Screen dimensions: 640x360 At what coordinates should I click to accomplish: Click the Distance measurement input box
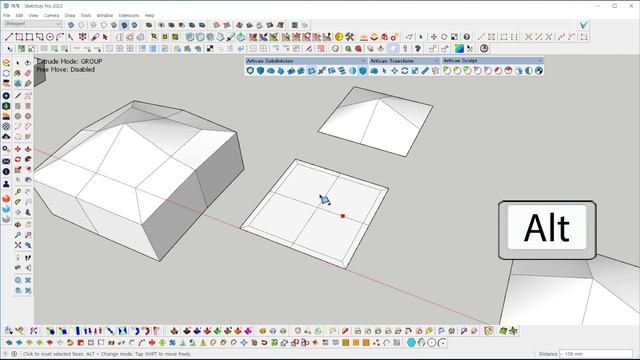point(596,354)
